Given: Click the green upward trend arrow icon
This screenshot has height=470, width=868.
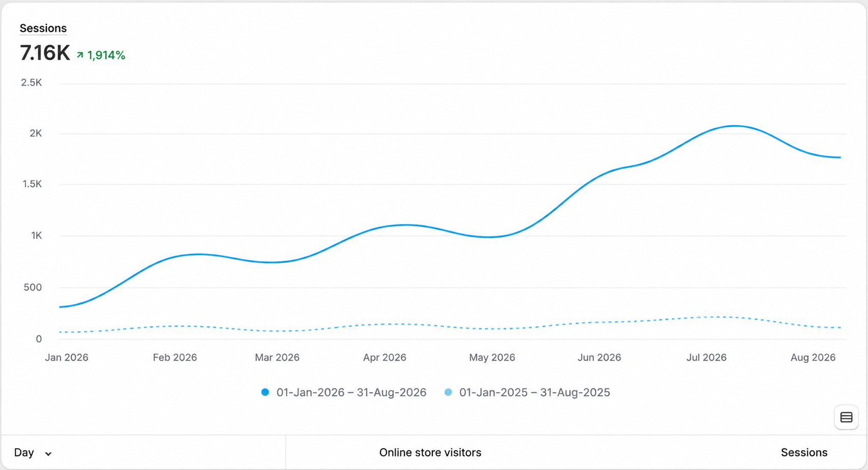Looking at the screenshot, I should (80, 55).
